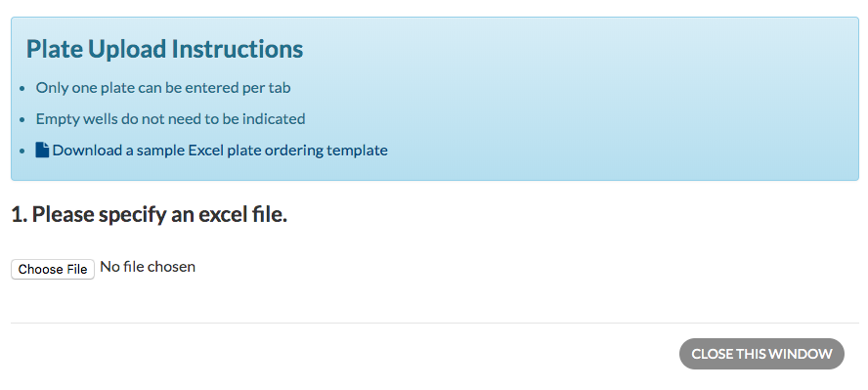
Task: Click the horizontal divider above the close button
Action: click(x=435, y=323)
